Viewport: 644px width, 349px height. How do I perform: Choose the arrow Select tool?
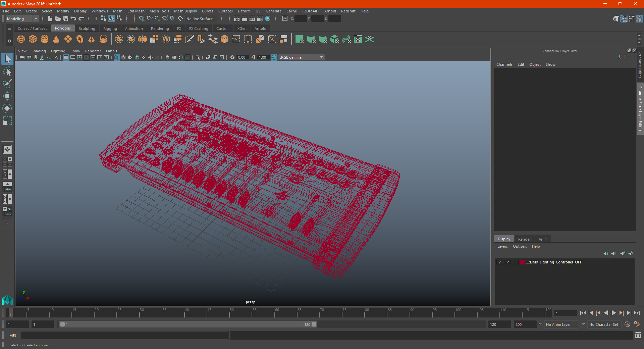[7, 59]
